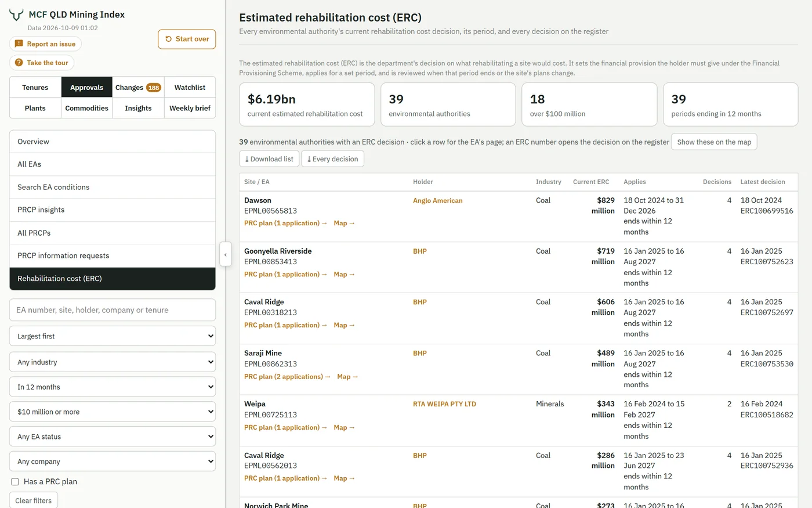Open the In 12 months period dropdown

pyautogui.click(x=113, y=387)
